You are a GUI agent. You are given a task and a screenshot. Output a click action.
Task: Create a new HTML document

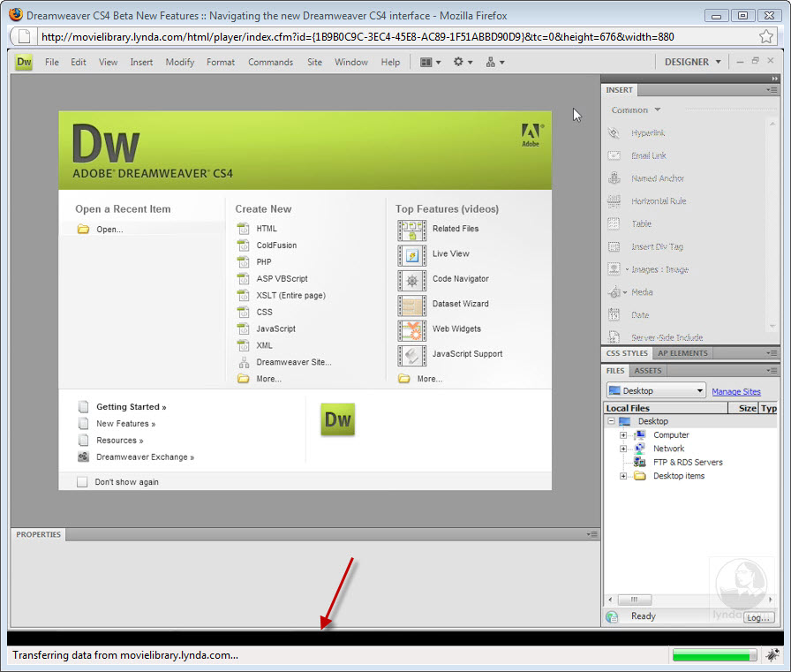[x=267, y=229]
